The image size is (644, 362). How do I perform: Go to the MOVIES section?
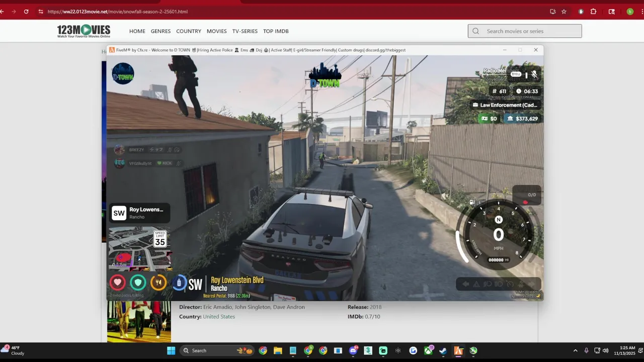click(x=216, y=31)
